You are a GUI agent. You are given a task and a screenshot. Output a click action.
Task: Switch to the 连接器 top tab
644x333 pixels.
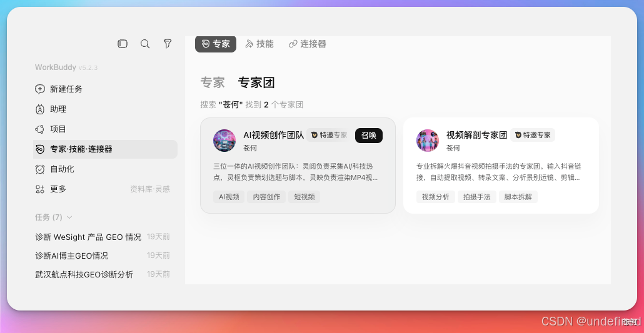click(308, 44)
